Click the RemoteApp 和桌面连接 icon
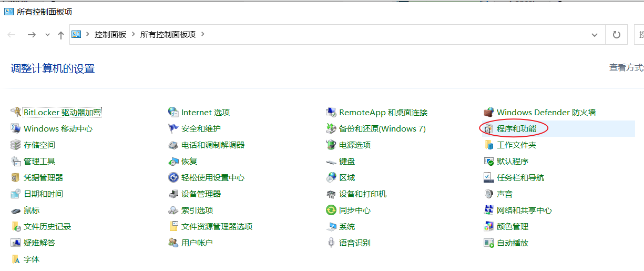 (331, 112)
